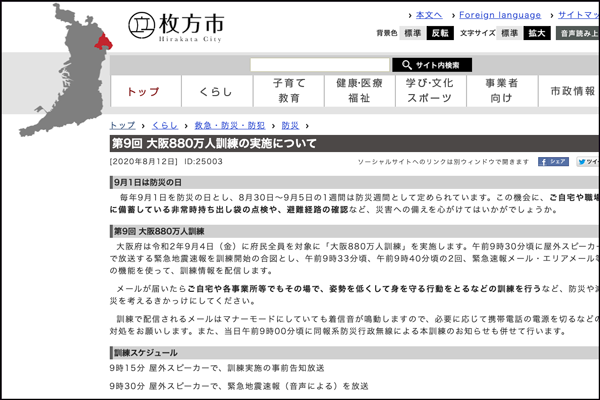
Task: Open the くらし navigation tab
Action: [x=214, y=91]
